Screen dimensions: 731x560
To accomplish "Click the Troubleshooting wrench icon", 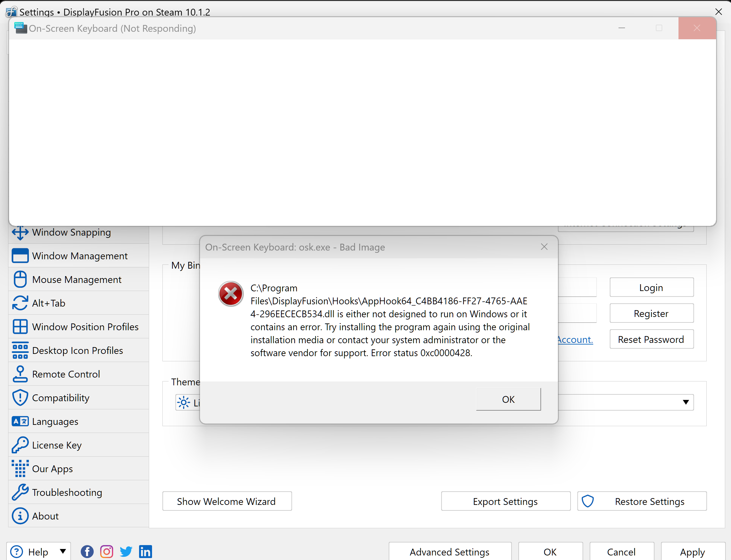I will pos(20,492).
